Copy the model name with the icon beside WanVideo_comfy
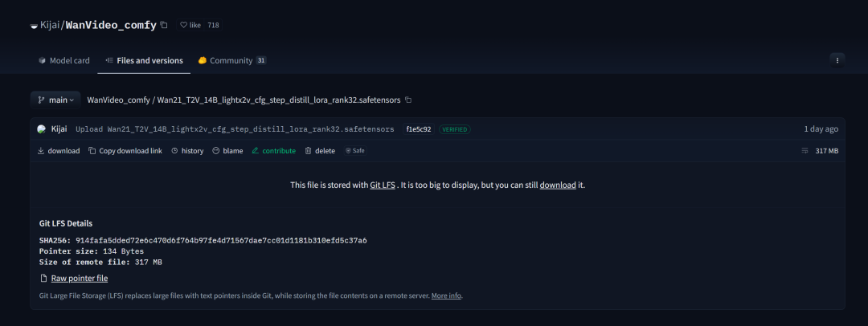Viewport: 868px width, 326px height. (x=164, y=25)
